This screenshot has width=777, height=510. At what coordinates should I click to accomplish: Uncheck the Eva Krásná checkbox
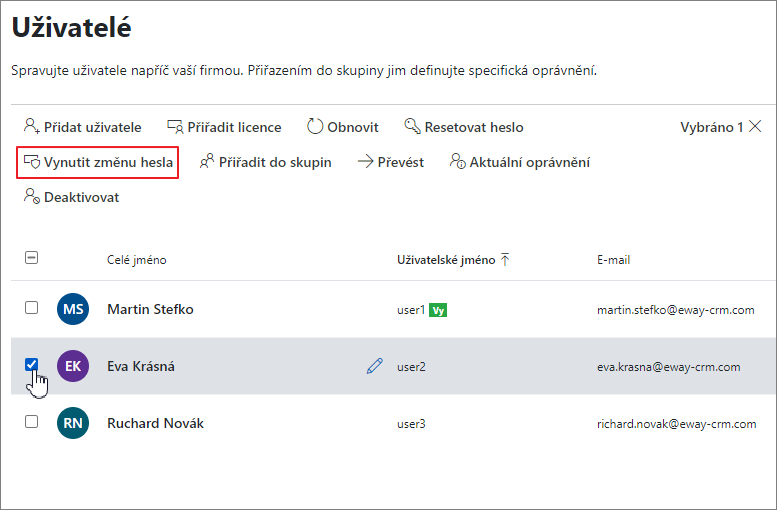[x=31, y=365]
